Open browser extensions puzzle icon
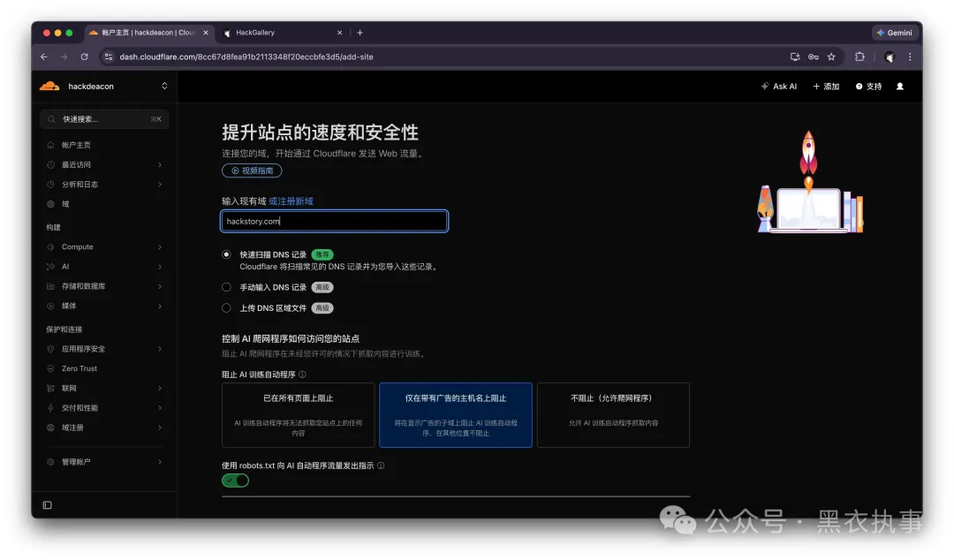Viewport: 954px width, 560px height. (x=859, y=57)
